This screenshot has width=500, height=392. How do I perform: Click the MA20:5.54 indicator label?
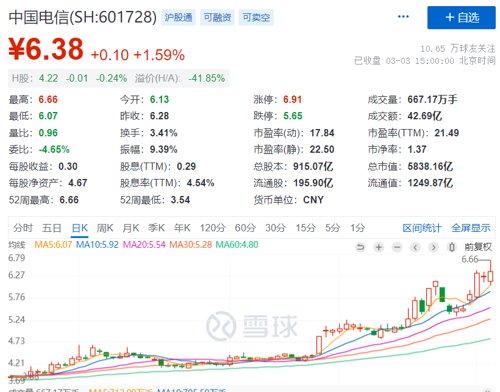click(144, 245)
